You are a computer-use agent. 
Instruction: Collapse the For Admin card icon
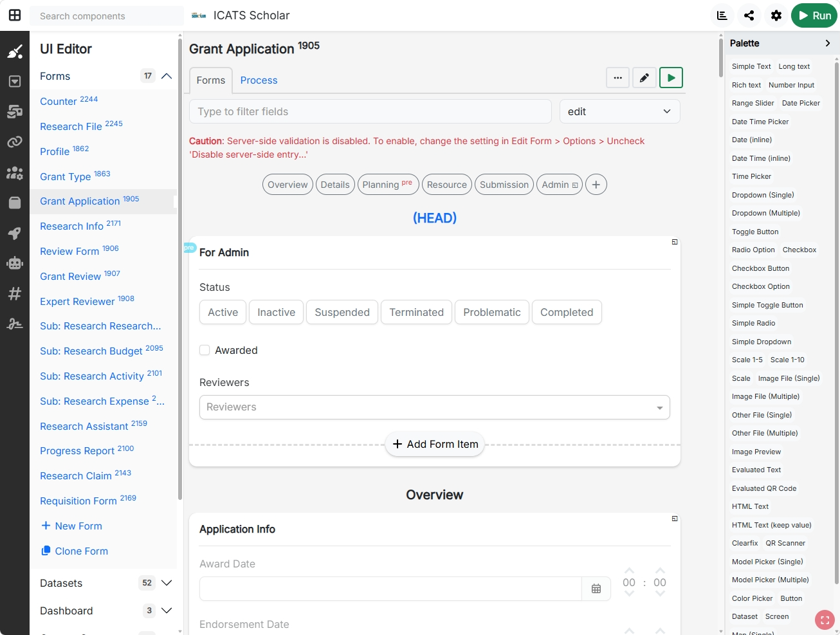[675, 242]
